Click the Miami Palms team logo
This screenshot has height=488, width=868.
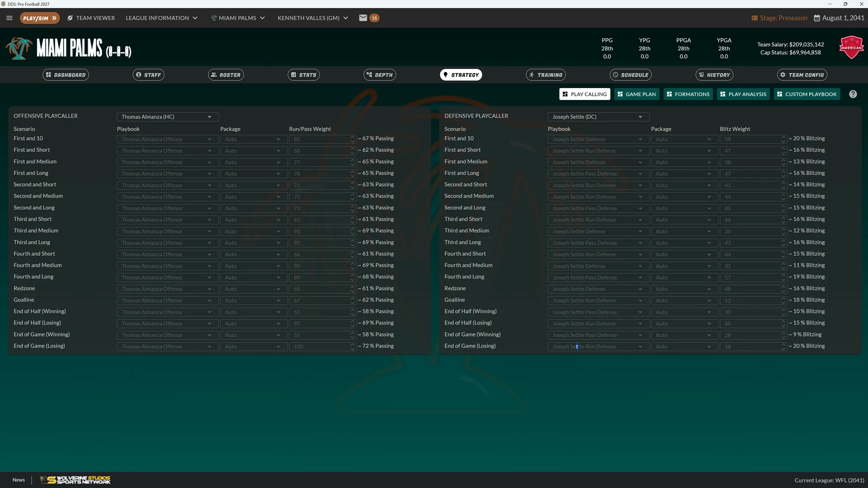[x=19, y=48]
